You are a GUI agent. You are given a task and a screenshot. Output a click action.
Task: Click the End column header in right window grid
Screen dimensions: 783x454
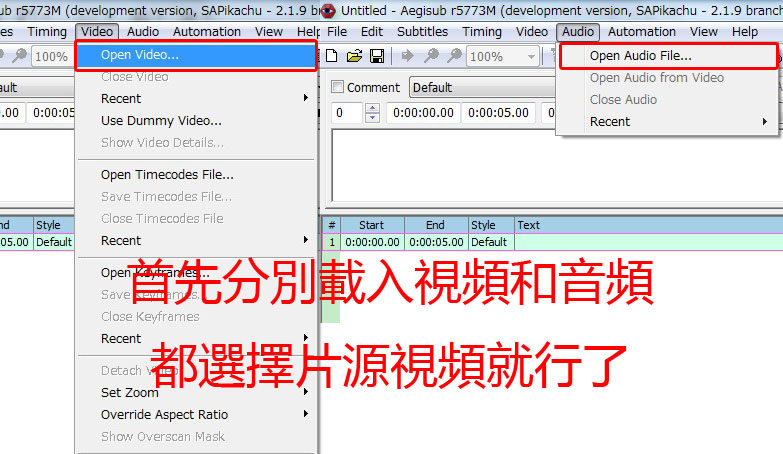pos(436,225)
